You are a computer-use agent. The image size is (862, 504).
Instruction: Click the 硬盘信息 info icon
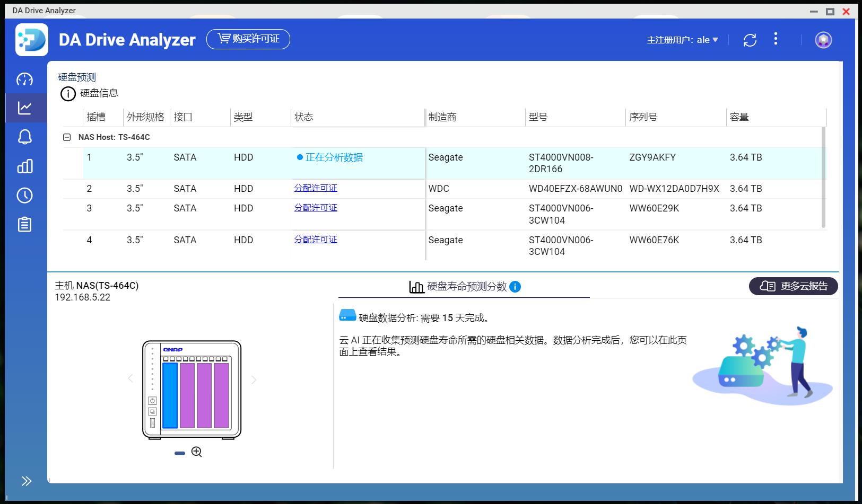coord(67,94)
